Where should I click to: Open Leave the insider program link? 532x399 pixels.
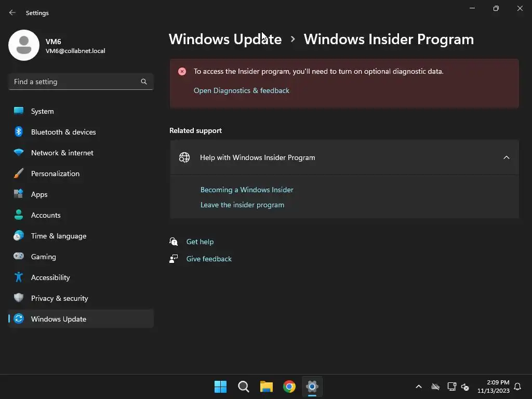tap(242, 205)
